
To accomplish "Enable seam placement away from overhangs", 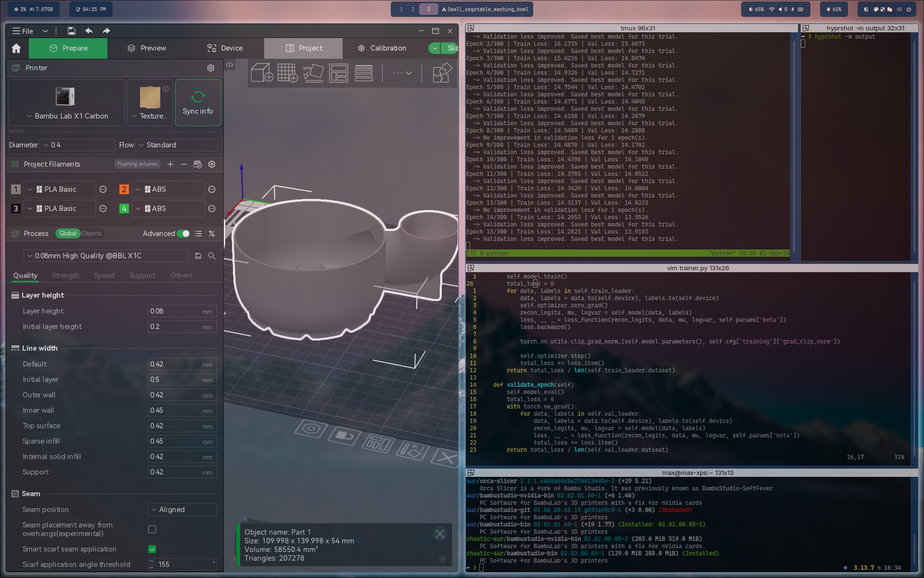I will (x=152, y=529).
